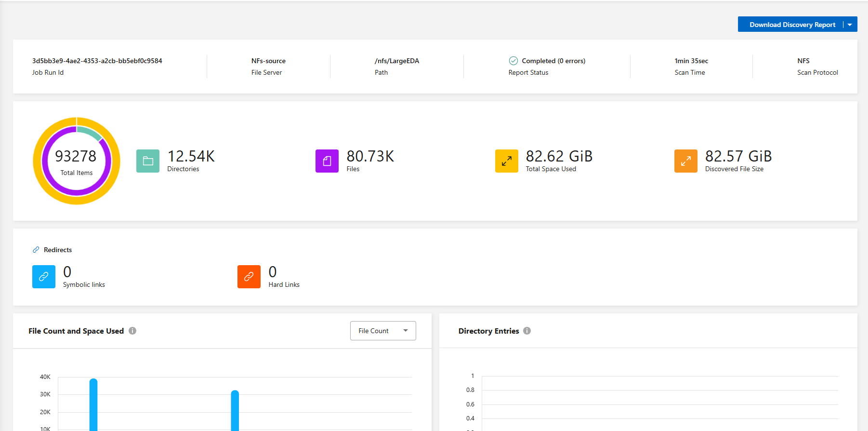Screen dimensions: 868x431
Task: Show info for File Count and Space Used
Action: [132, 331]
